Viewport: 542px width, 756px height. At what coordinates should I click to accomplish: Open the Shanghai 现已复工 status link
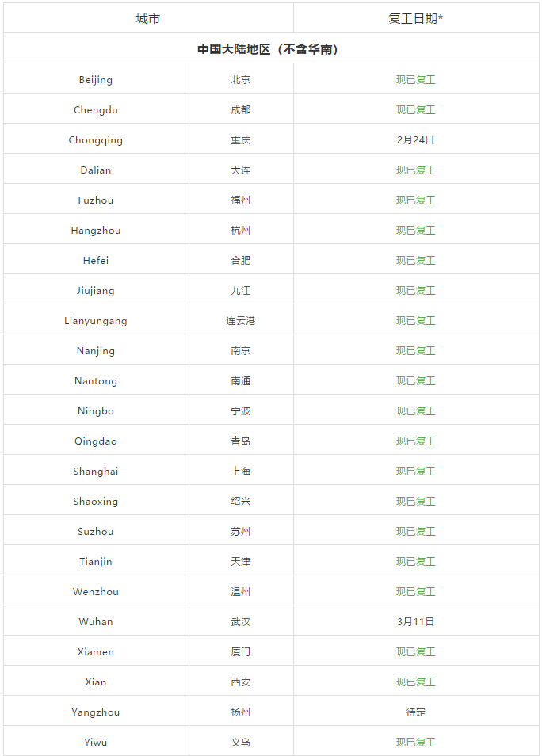[x=416, y=472]
